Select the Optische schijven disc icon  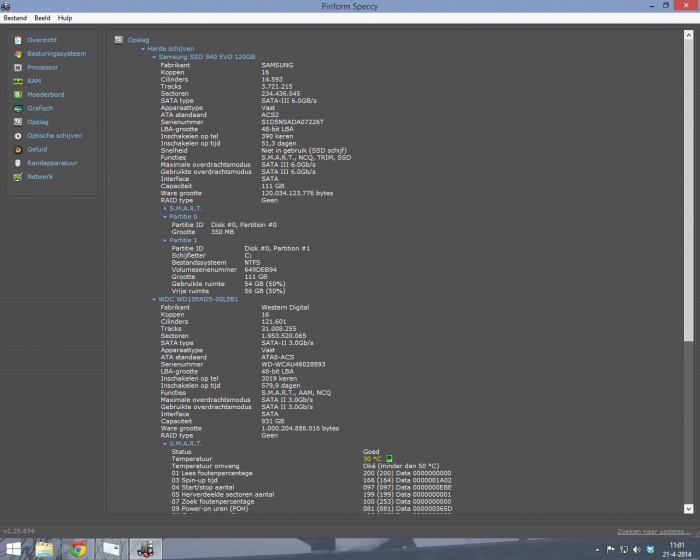pyautogui.click(x=18, y=136)
